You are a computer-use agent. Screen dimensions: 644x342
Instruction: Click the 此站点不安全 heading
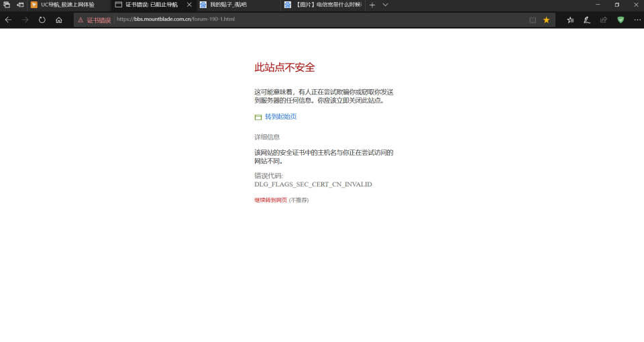pos(284,67)
